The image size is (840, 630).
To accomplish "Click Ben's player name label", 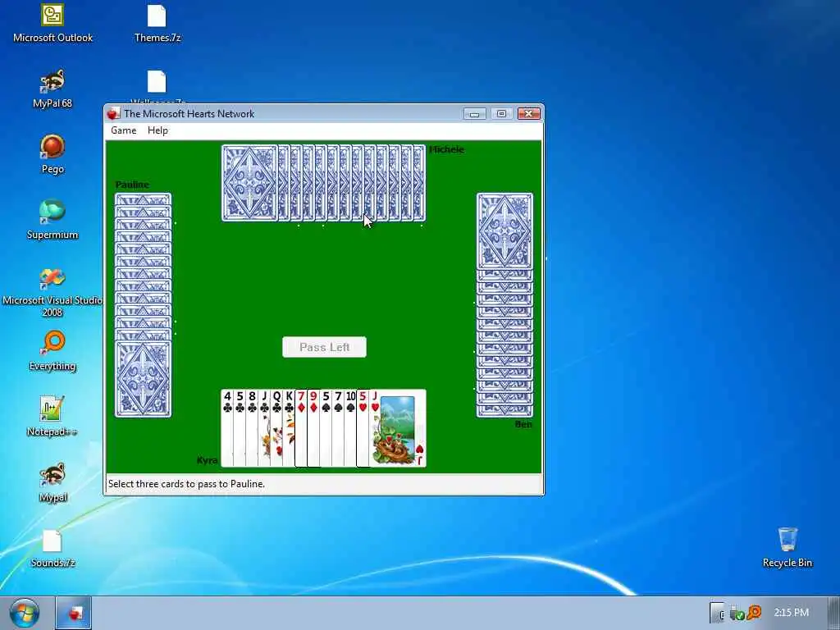I will pos(523,424).
